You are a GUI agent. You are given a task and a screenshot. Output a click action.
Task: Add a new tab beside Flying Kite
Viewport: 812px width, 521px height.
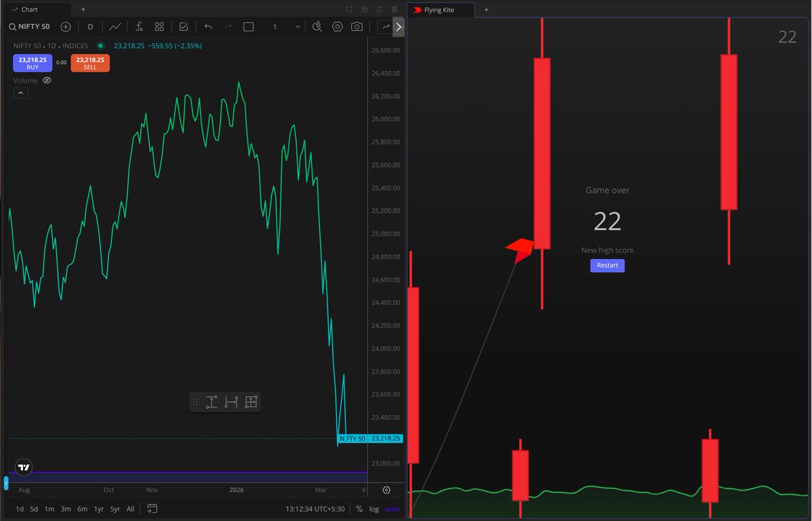(487, 9)
